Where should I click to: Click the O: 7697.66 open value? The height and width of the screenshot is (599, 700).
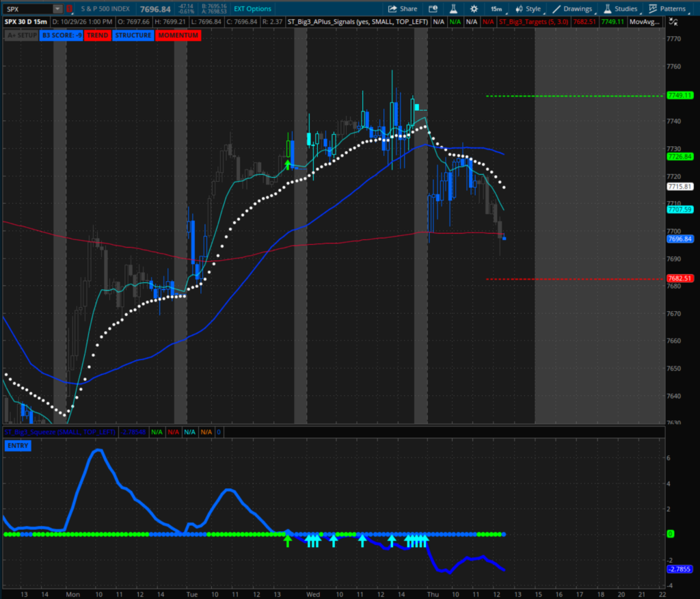point(133,22)
